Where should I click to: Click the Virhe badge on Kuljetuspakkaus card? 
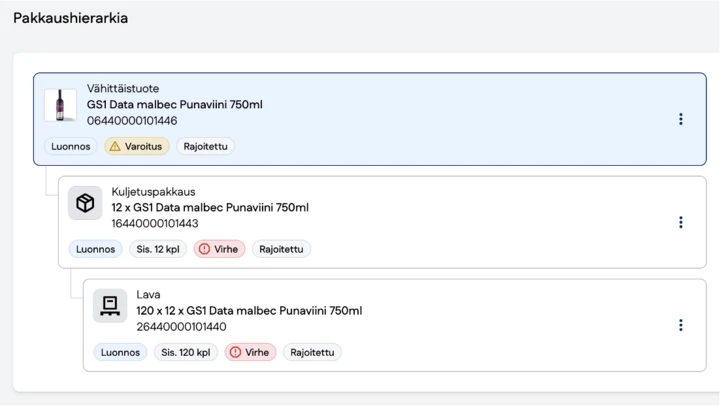[219, 249]
